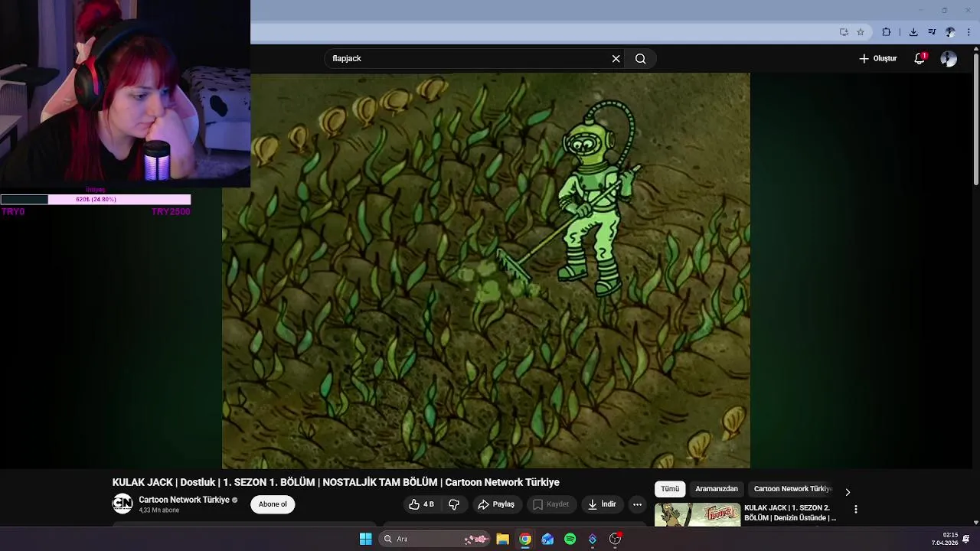The height and width of the screenshot is (551, 980).
Task: Select the Aramanızdan filter chip
Action: [x=717, y=489]
